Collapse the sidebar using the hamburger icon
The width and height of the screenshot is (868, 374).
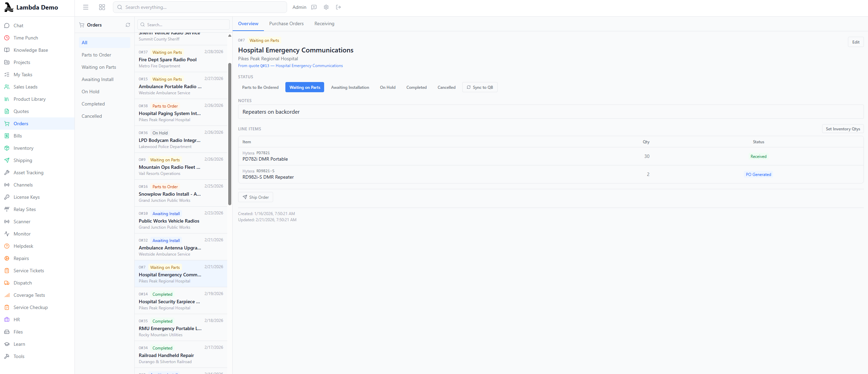(x=85, y=7)
